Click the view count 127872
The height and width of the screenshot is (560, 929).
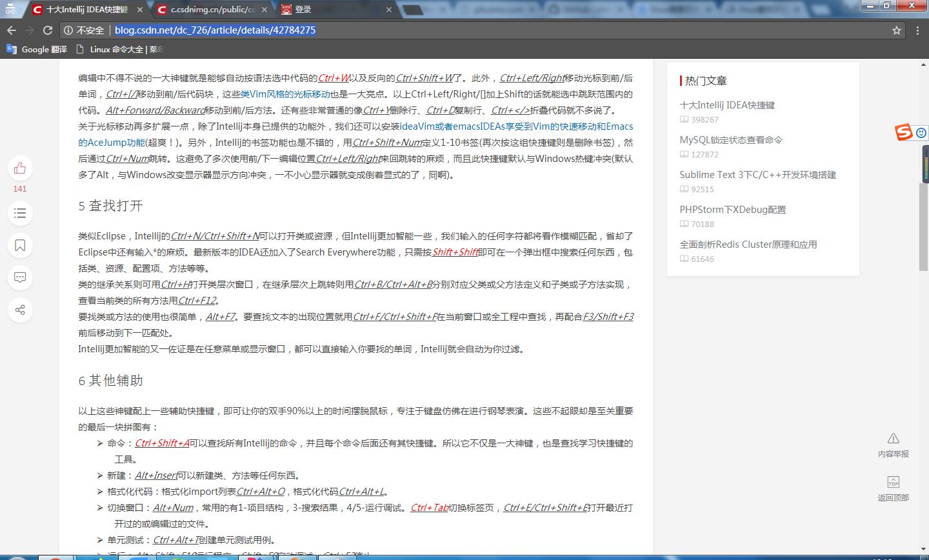[704, 154]
